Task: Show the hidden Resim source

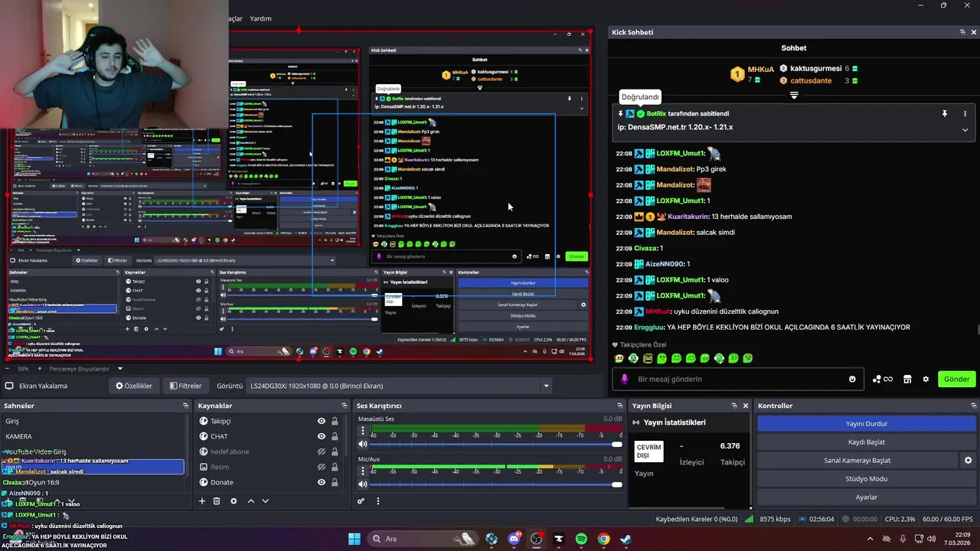Action: 322,467
